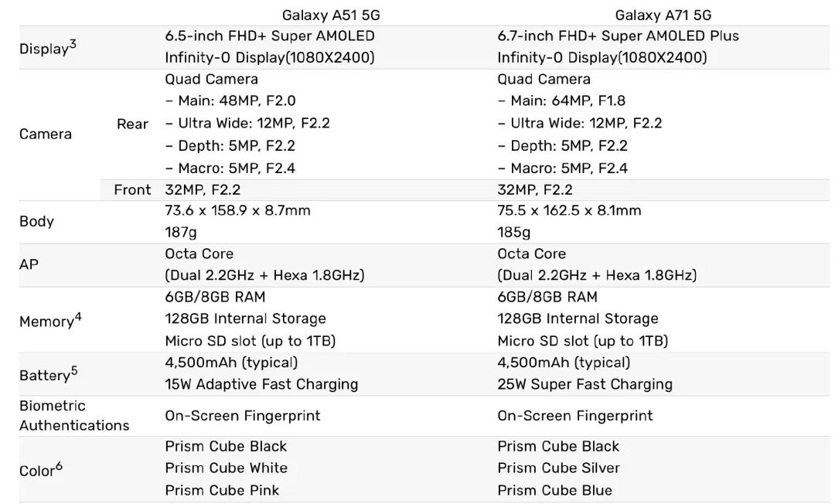
Task: Select the Memory row label
Action: (x=50, y=320)
